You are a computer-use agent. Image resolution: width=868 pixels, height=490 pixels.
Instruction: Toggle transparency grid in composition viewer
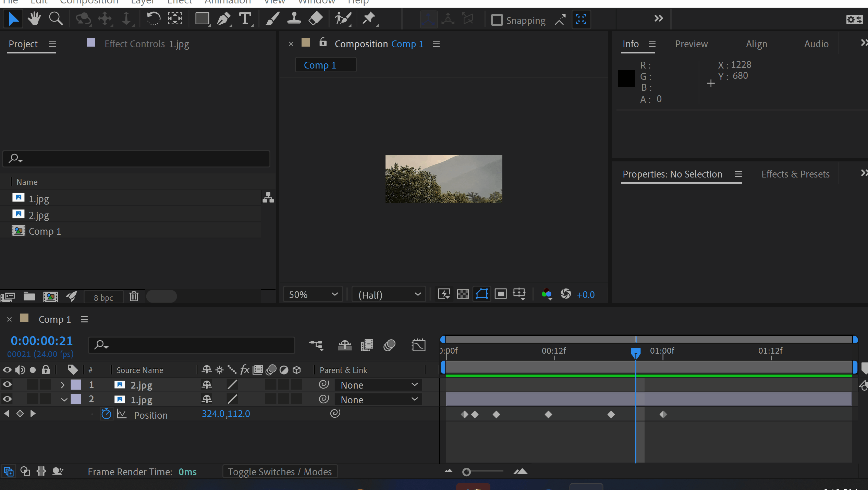[x=463, y=294]
